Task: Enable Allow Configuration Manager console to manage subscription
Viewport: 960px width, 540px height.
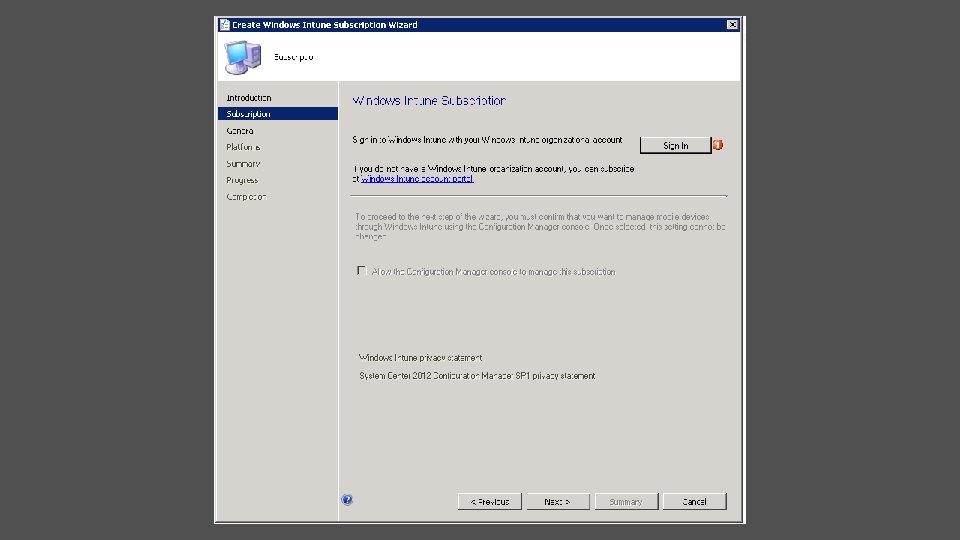Action: (361, 271)
